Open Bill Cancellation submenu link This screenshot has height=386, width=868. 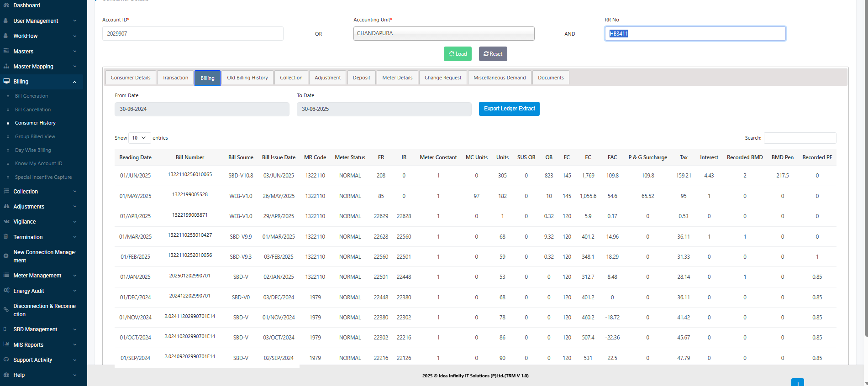(33, 110)
